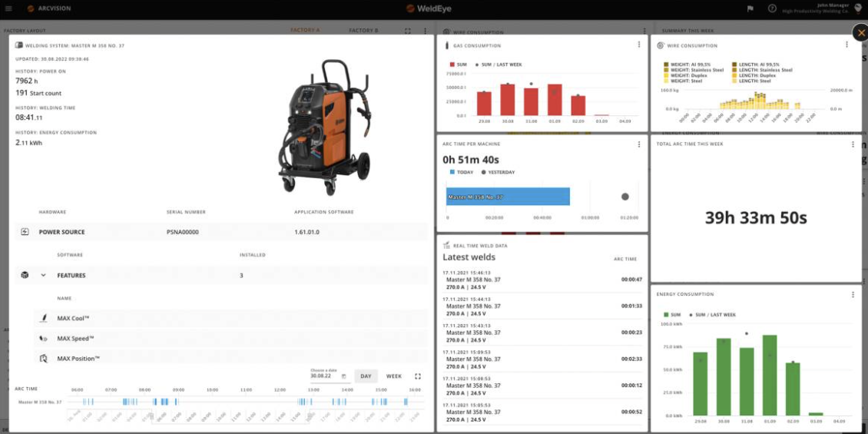868x434 pixels.
Task: Close the overlay with the orange X
Action: coord(860,33)
